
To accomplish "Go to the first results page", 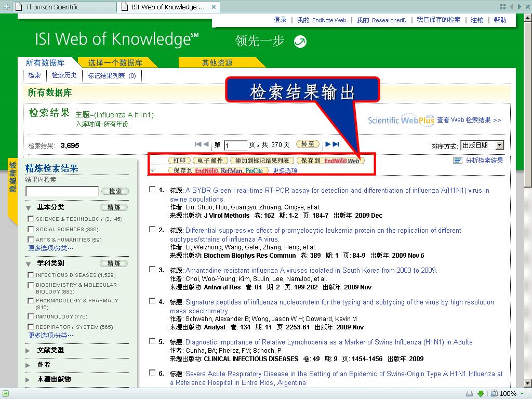I will 198,144.
